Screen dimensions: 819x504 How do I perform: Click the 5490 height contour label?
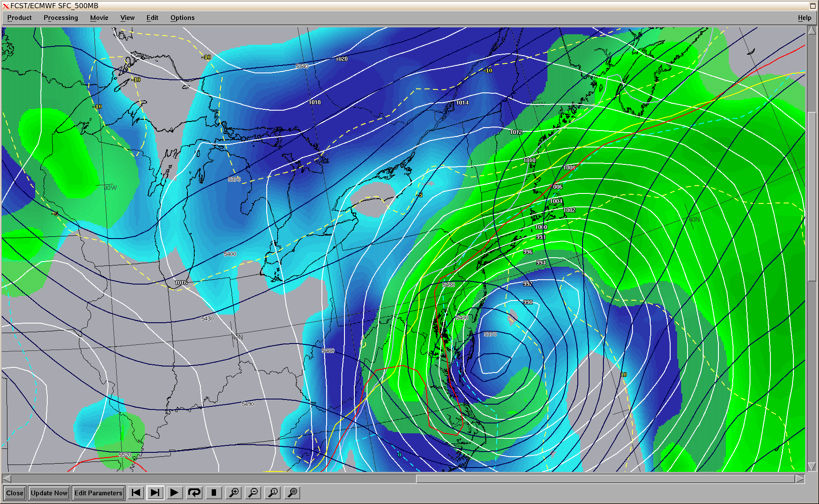[248, 404]
